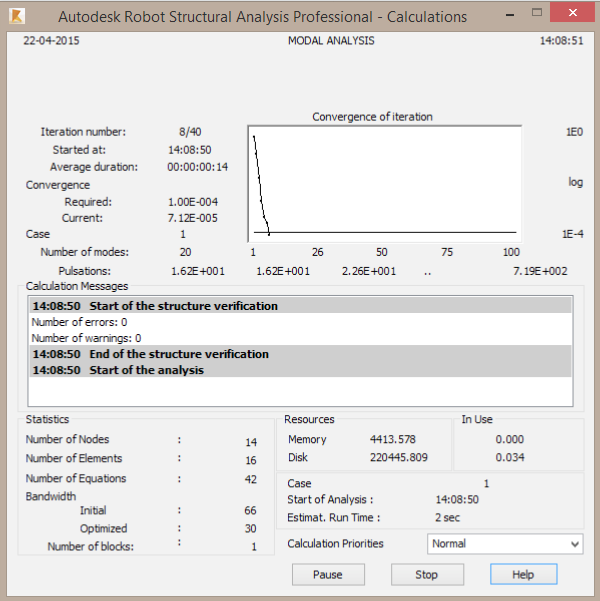Click the Robot application icon in title bar
Image resolution: width=600 pixels, height=601 pixels.
pyautogui.click(x=17, y=16)
